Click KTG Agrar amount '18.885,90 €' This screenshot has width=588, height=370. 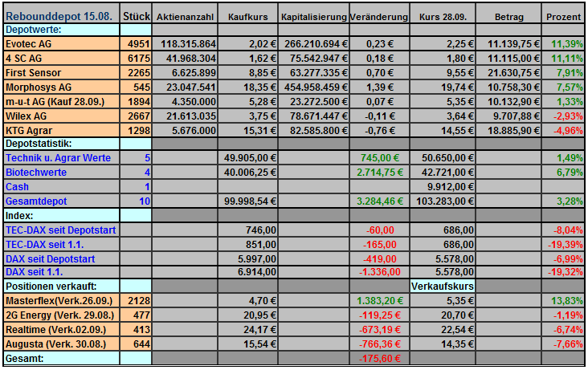[x=513, y=131]
